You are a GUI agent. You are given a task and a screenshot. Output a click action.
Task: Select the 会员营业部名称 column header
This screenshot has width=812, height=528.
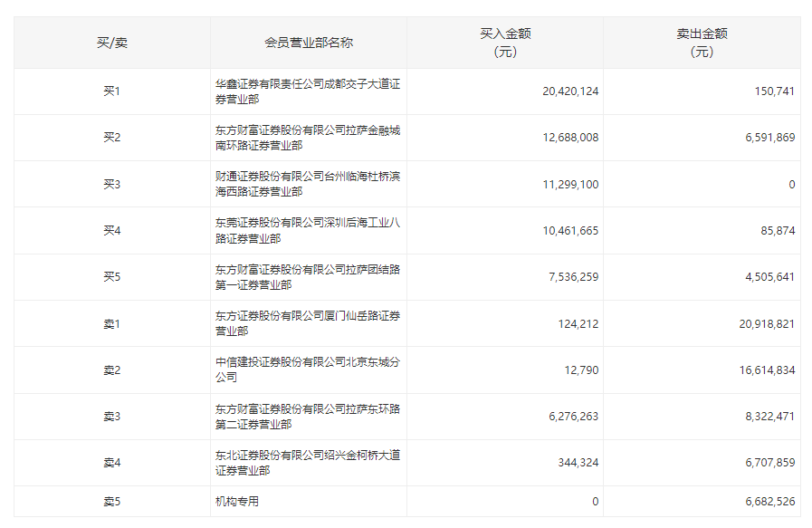point(309,43)
